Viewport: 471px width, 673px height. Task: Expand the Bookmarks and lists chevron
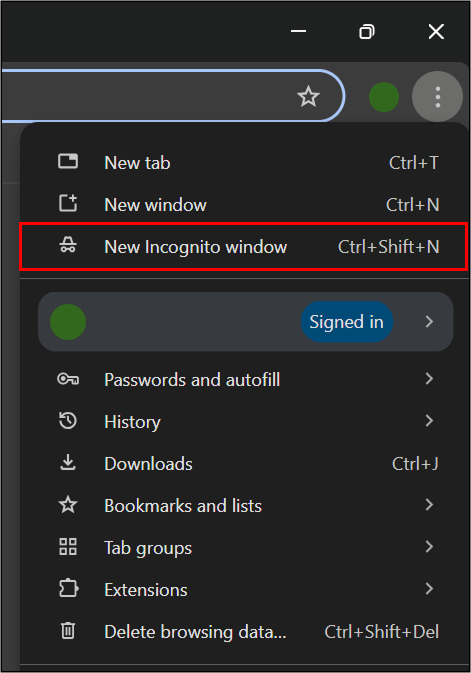pos(429,504)
